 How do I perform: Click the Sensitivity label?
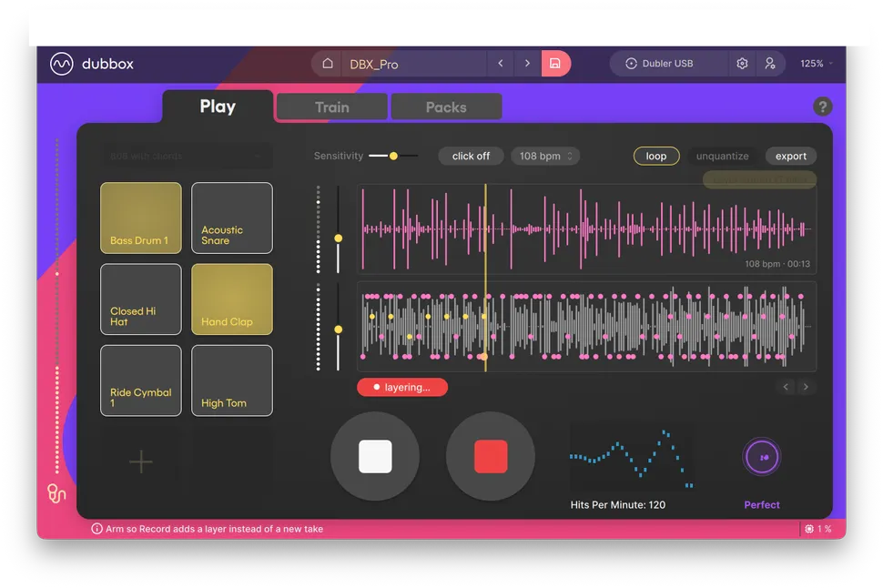(339, 156)
